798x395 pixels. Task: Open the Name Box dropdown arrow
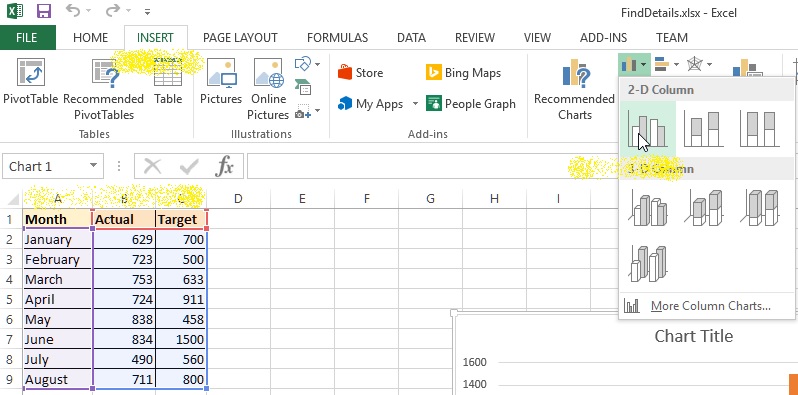93,166
